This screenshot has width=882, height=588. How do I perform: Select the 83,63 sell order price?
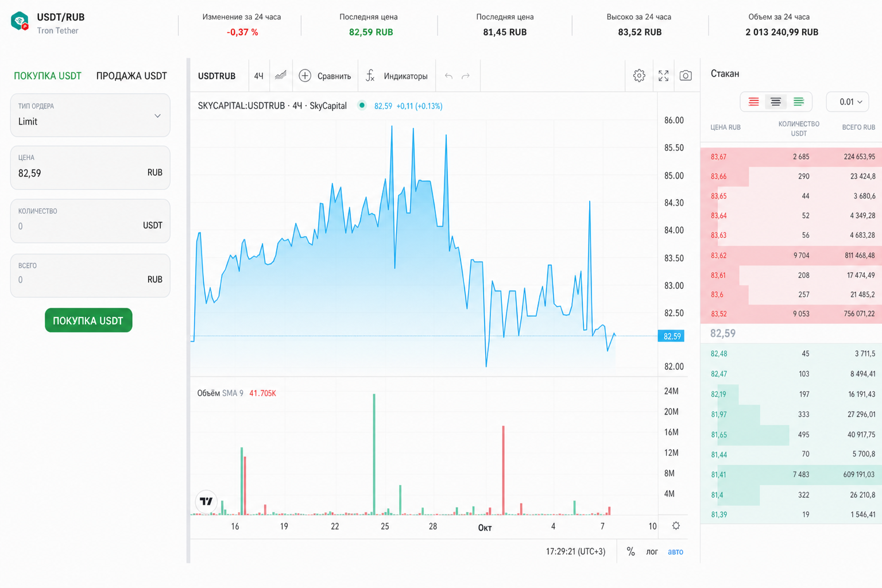[718, 235]
